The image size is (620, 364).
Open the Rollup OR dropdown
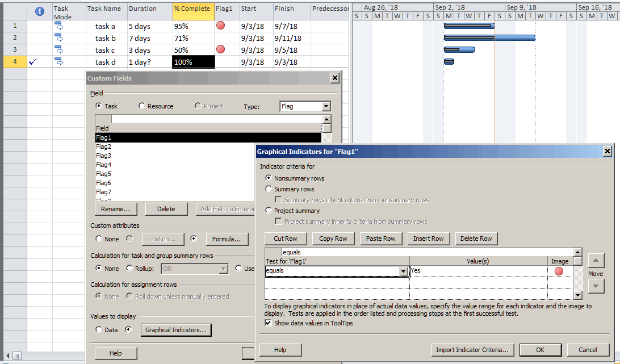pyautogui.click(x=224, y=269)
